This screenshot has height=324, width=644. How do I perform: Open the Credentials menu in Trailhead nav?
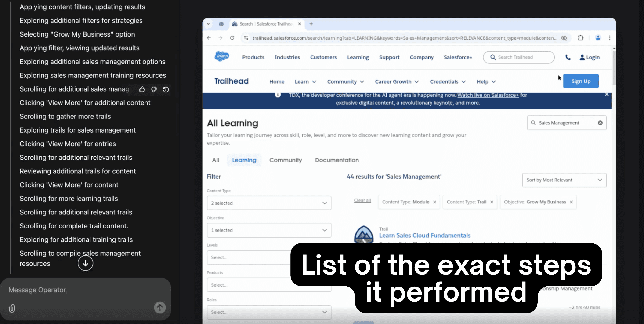tap(448, 81)
